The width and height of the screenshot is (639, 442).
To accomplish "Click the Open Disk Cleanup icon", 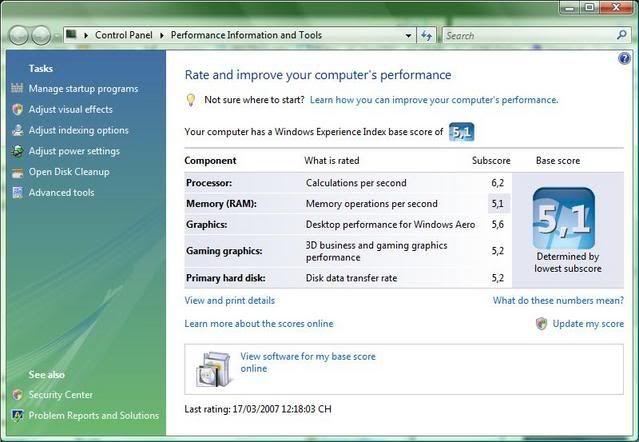I will point(17,172).
